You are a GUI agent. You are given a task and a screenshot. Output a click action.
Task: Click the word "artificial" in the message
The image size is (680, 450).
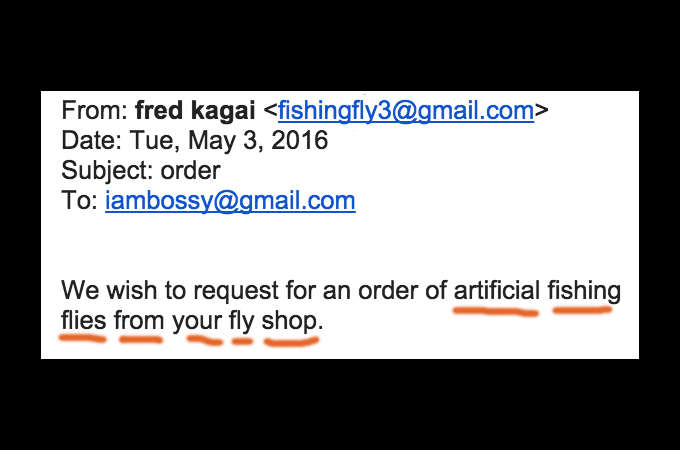[497, 290]
